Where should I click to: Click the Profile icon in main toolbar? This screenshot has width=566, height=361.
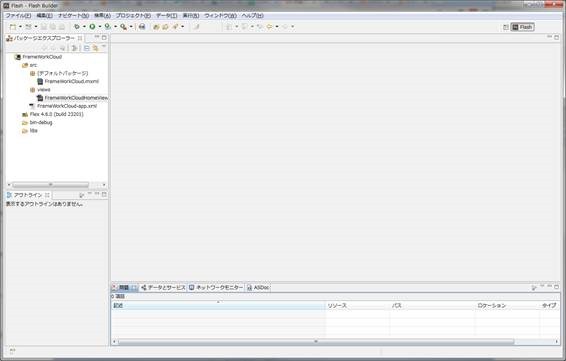108,27
